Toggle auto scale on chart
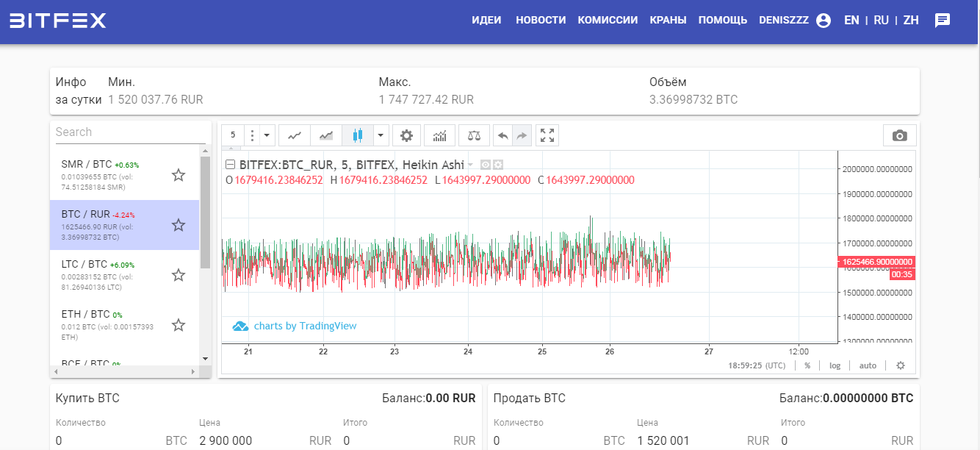The height and width of the screenshot is (450, 980). pos(868,365)
